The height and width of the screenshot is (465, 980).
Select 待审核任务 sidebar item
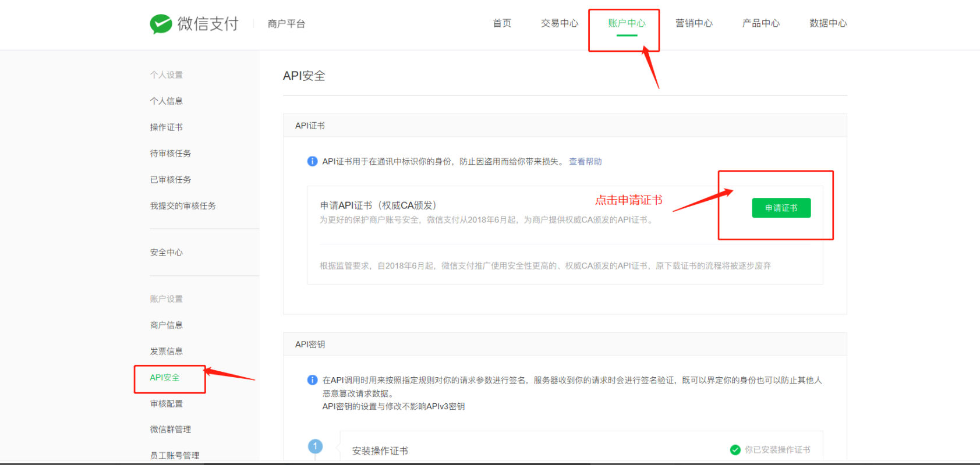point(171,153)
